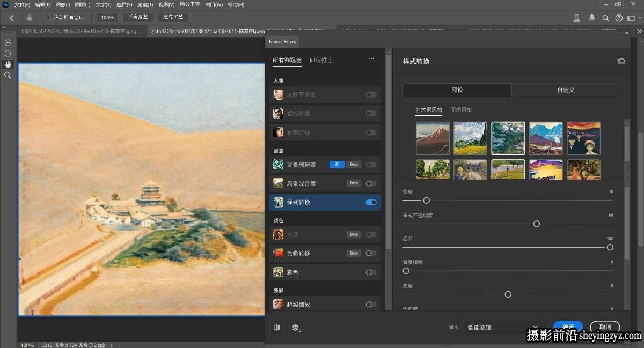Close the first jpeg document tab
This screenshot has height=348, width=644.
point(141,31)
